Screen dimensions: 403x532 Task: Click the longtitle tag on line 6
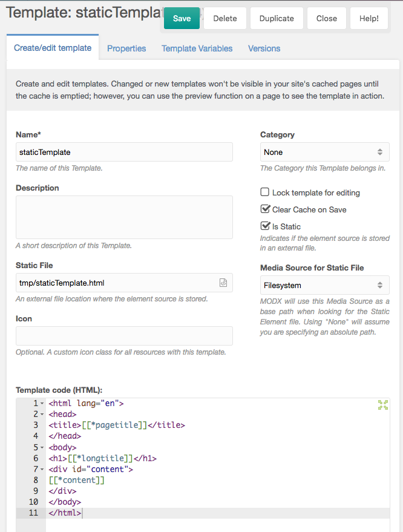pos(100,458)
